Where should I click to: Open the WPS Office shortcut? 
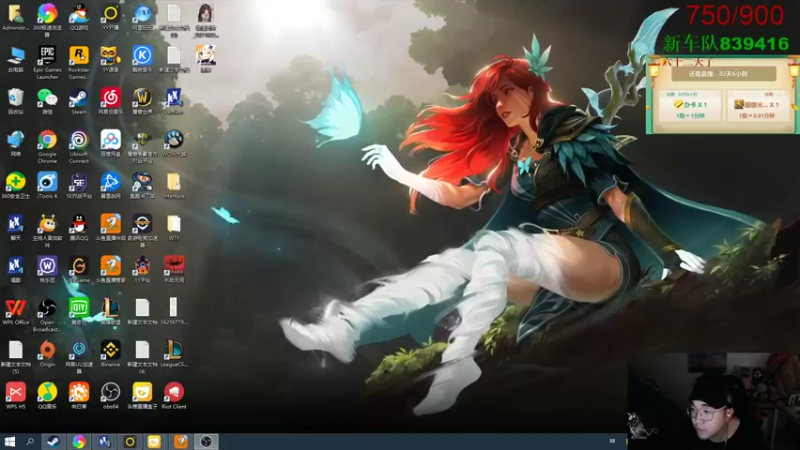click(x=15, y=308)
